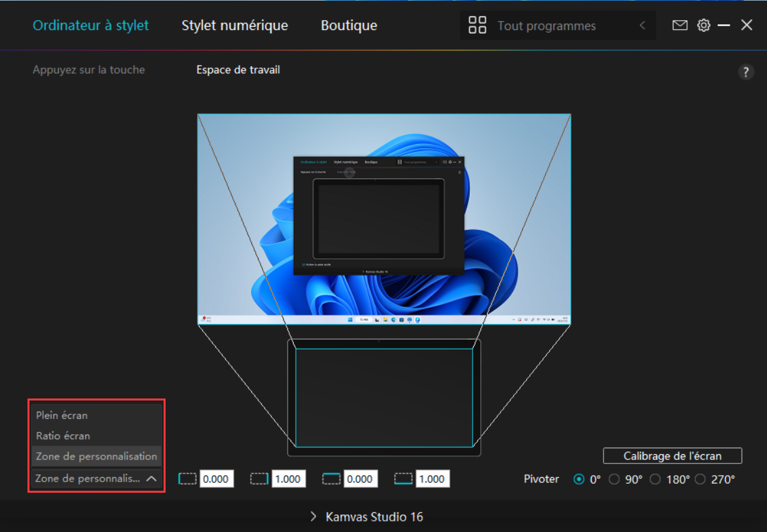
Task: Select the 0° rotation radio button
Action: (x=579, y=479)
